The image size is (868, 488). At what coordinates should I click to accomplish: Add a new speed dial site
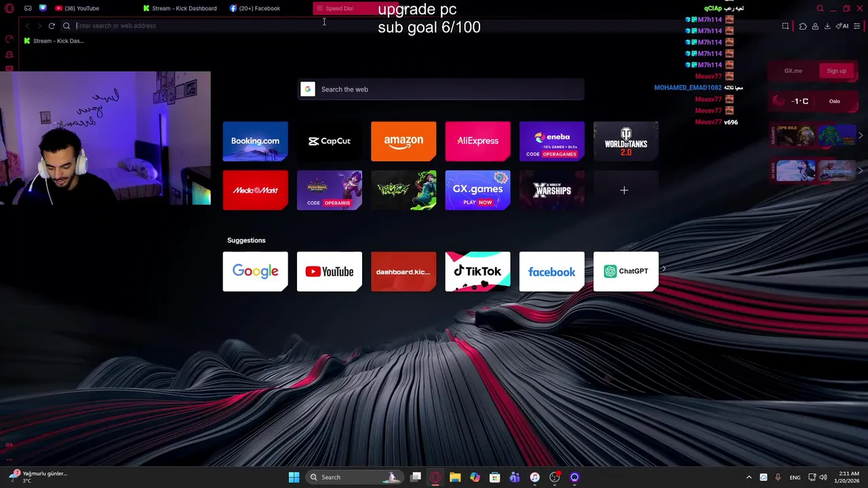(626, 190)
